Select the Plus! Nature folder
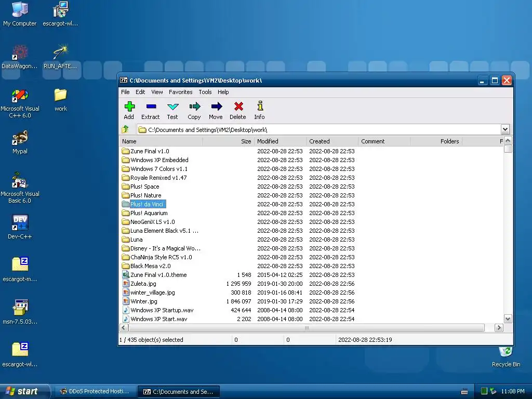 (141, 195)
